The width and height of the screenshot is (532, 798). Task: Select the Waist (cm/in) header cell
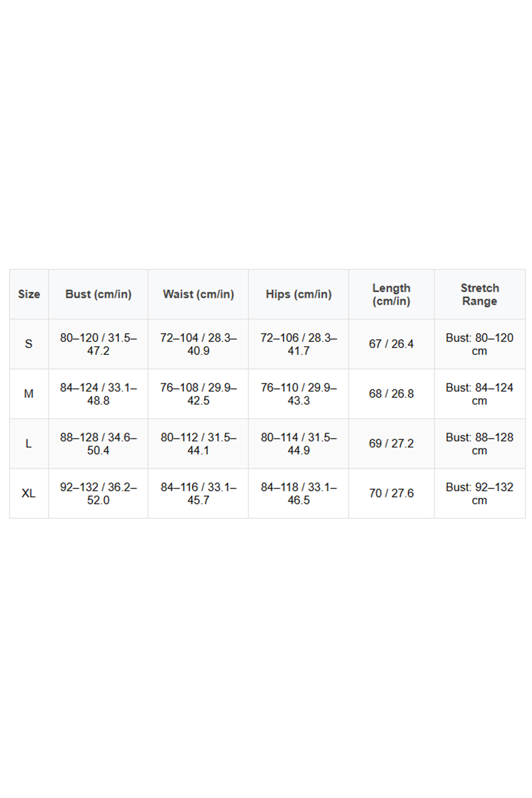pyautogui.click(x=198, y=294)
